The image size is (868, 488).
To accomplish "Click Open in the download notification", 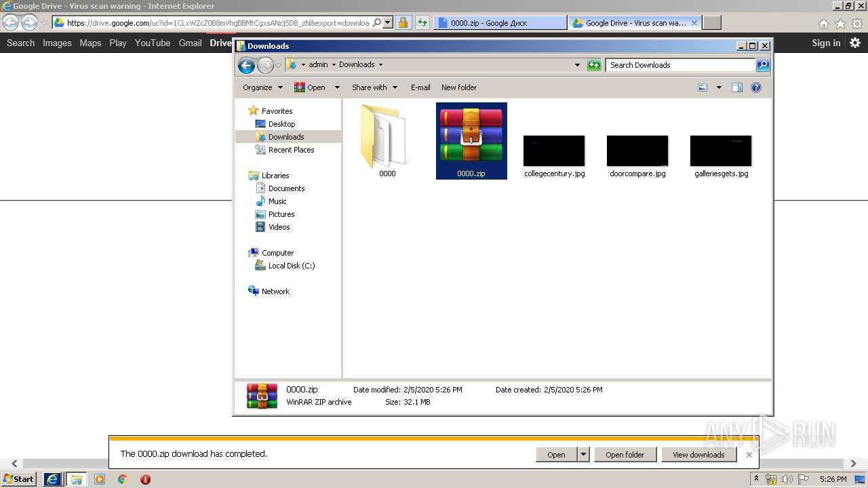I will coord(556,455).
